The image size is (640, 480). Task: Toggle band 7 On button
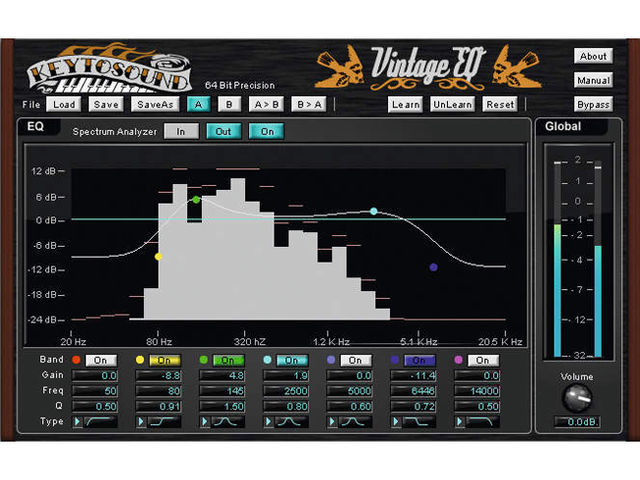click(483, 360)
